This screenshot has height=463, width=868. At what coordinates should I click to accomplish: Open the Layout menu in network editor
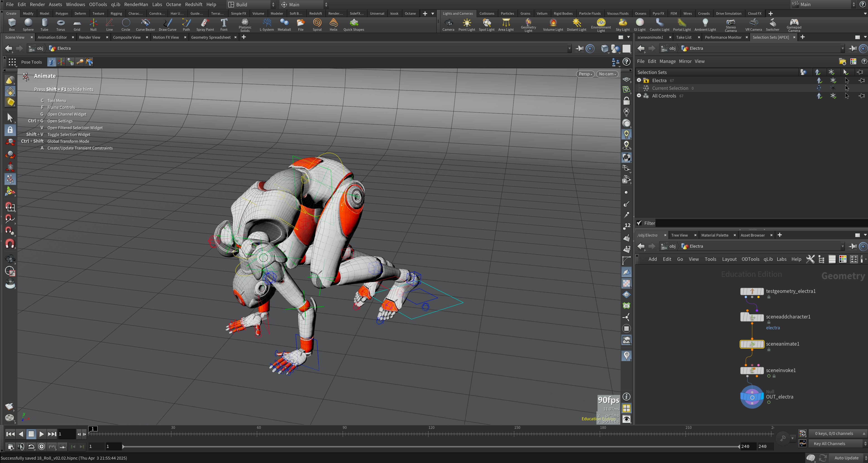pos(729,259)
